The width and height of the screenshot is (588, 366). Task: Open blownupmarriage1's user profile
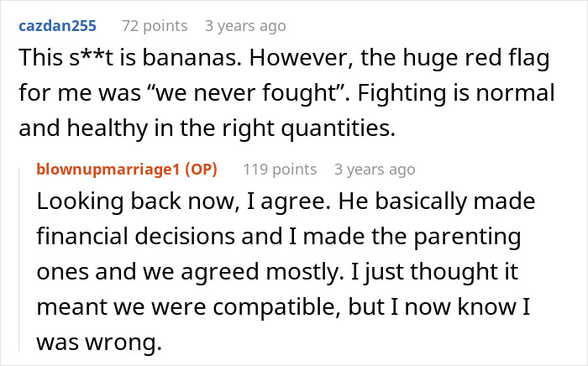(108, 170)
